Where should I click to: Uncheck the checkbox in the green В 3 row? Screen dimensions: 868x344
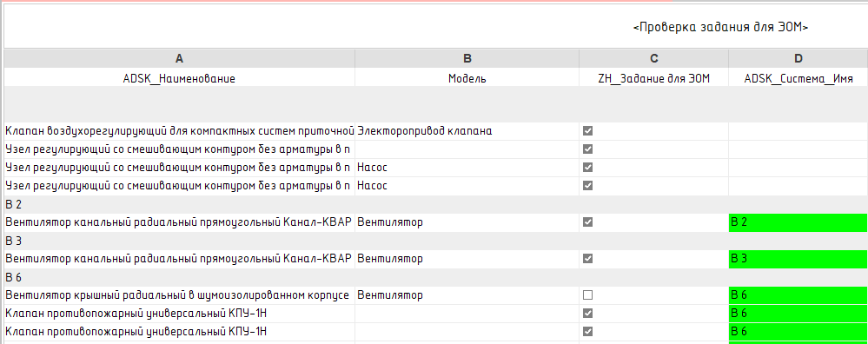588,259
